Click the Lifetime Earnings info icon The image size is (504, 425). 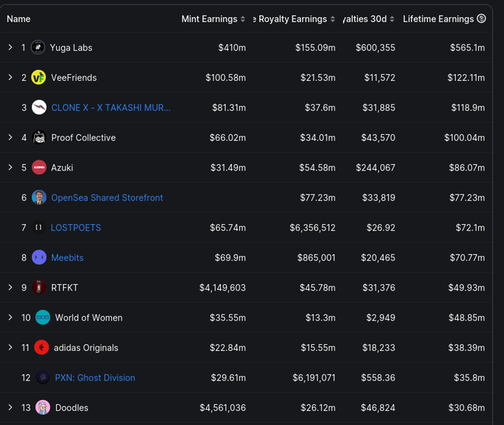(x=481, y=19)
